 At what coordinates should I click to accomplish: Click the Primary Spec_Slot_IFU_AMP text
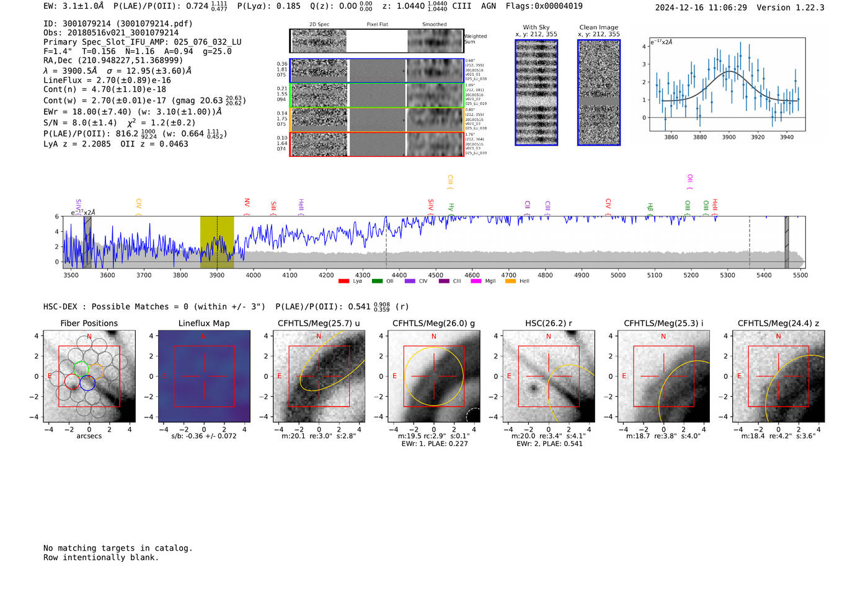pyautogui.click(x=143, y=42)
